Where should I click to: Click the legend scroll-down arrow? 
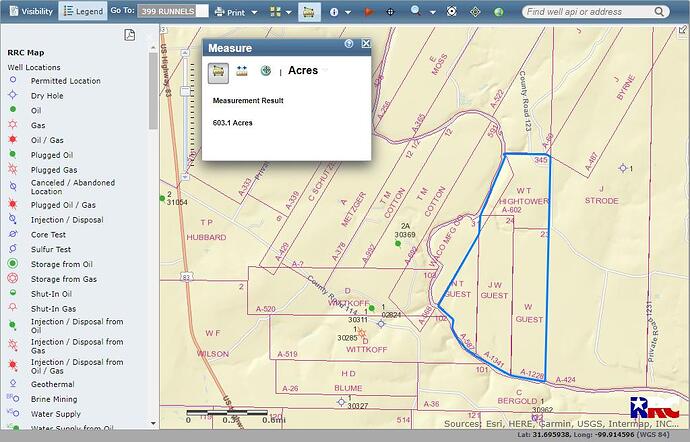pyautogui.click(x=153, y=424)
